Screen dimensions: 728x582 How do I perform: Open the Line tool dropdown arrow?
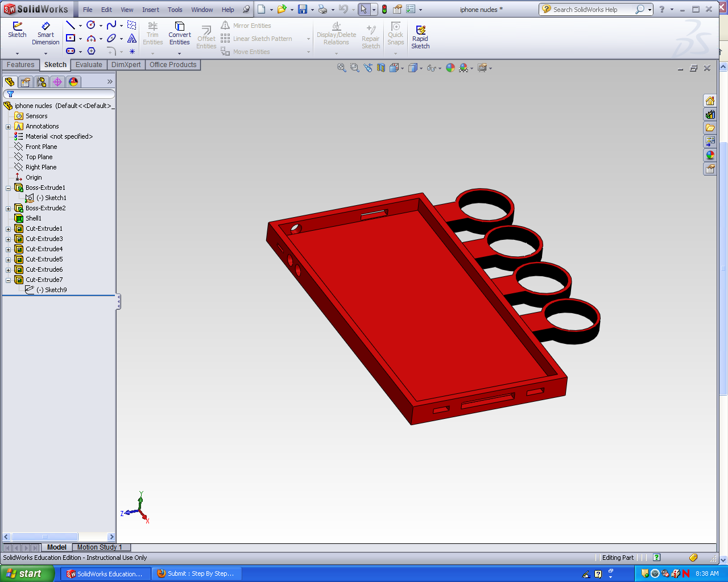80,26
